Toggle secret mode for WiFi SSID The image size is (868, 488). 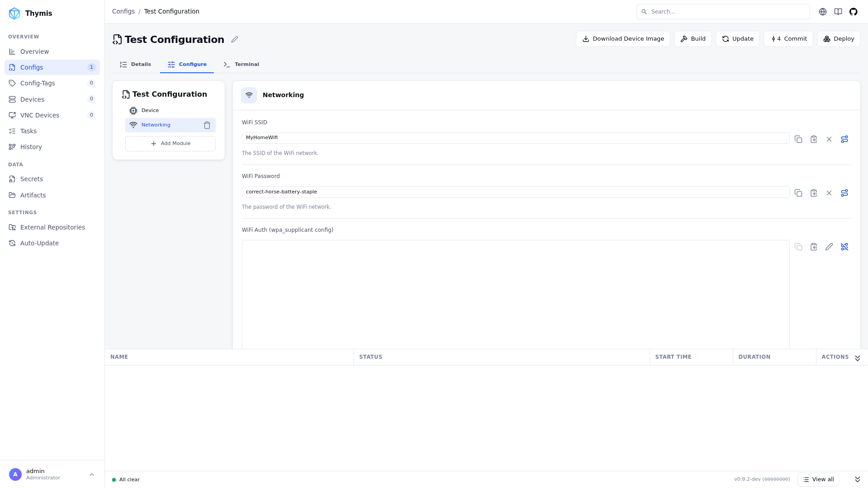[x=844, y=139]
